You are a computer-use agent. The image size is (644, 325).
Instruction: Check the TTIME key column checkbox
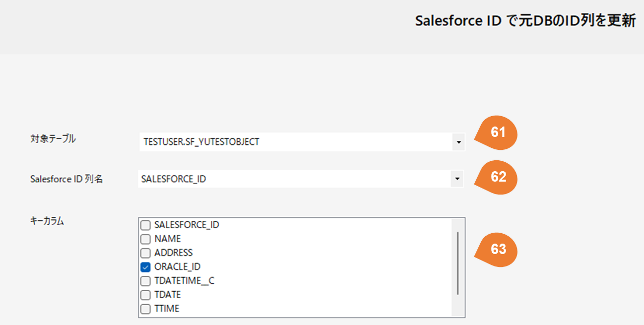coord(145,309)
